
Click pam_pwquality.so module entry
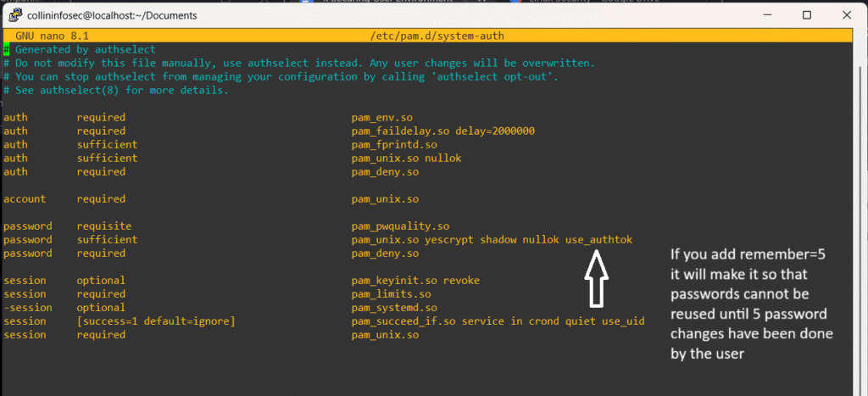[400, 226]
